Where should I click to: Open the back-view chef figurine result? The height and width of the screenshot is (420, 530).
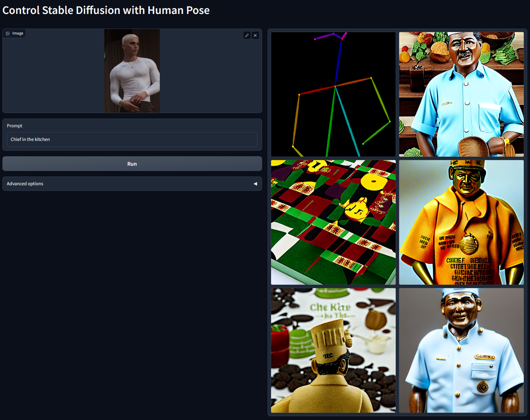click(333, 350)
